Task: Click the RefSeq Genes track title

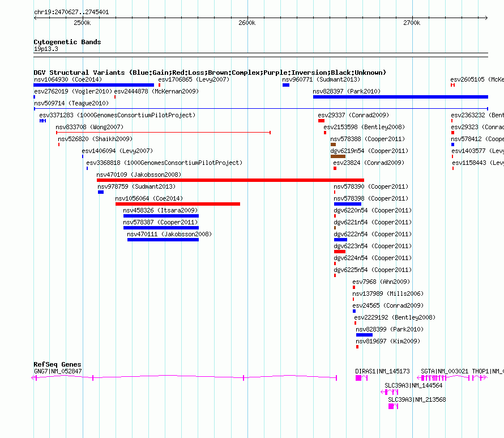Action: click(57, 364)
